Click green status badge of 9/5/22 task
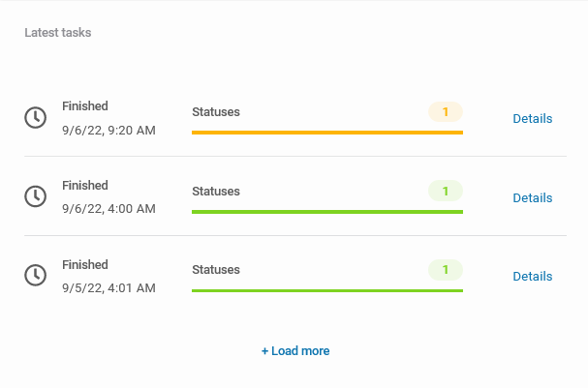This screenshot has width=588, height=388. [x=445, y=270]
